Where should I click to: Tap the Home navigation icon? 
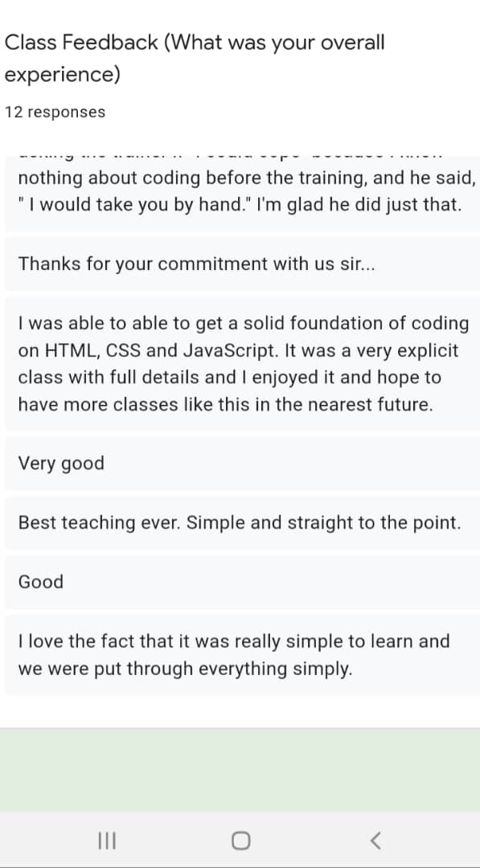tap(240, 840)
